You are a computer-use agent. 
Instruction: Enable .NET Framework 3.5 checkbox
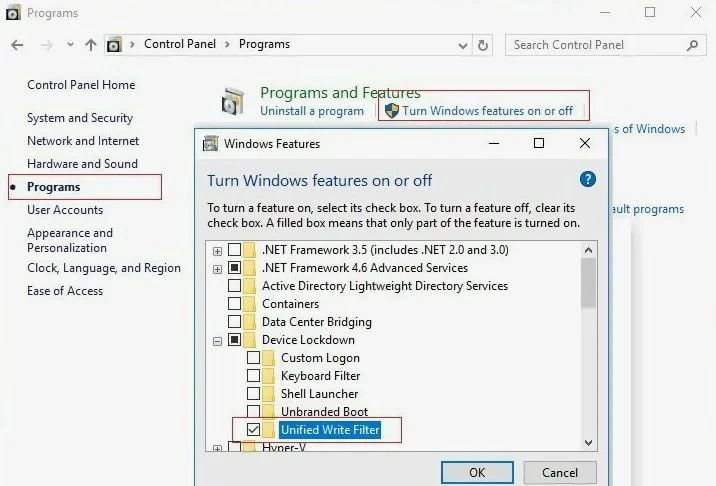[234, 249]
